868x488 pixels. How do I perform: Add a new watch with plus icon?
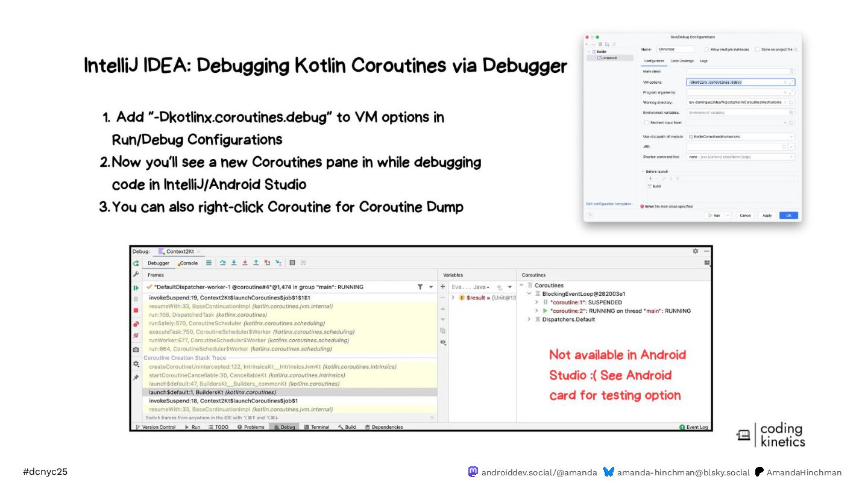pos(442,287)
